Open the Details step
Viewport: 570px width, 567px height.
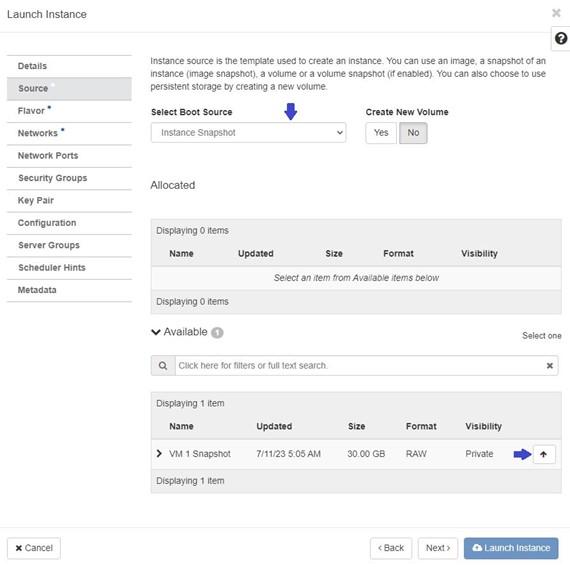click(x=69, y=66)
